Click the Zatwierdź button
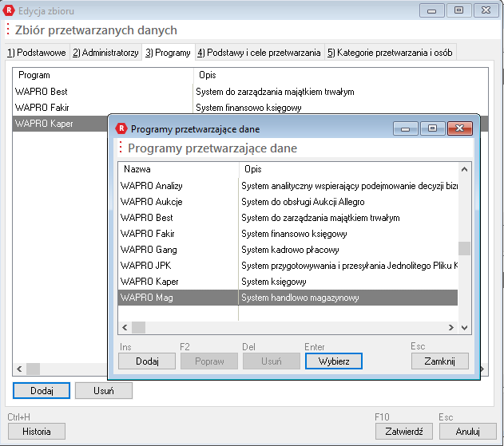Viewport: 504px width, 446px height. [x=403, y=431]
